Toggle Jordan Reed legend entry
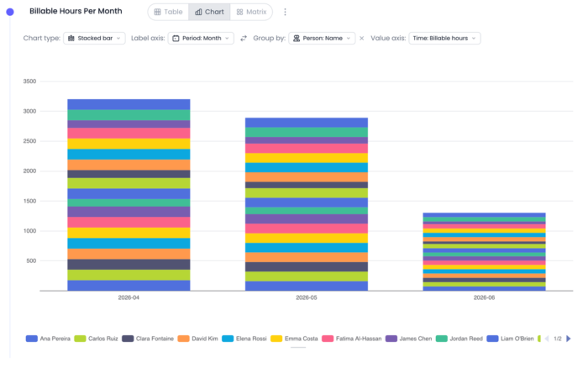588x368 pixels. (x=459, y=339)
